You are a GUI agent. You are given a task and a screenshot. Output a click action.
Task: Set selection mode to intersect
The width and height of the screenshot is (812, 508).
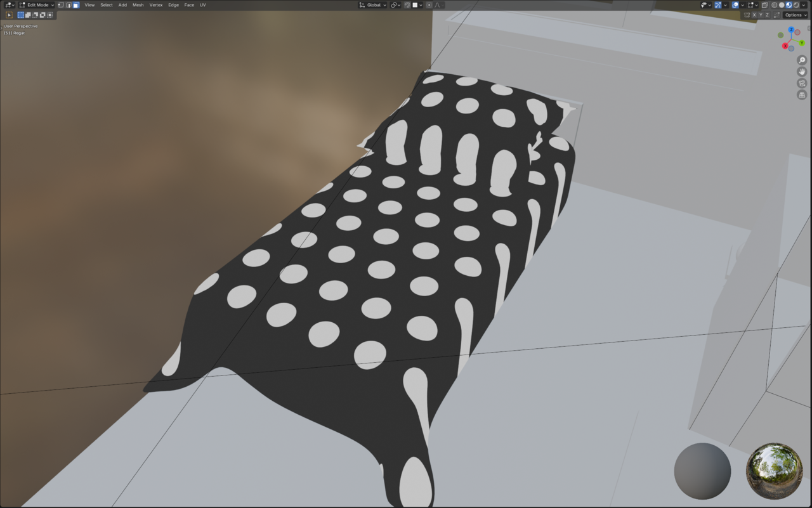click(50, 15)
